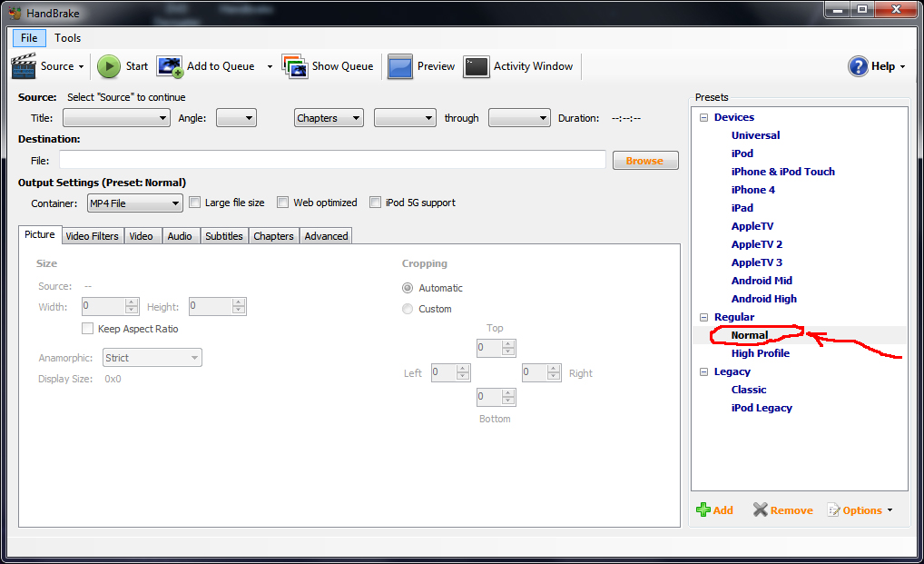Viewport: 924px width, 564px height.
Task: Select the Universal preset
Action: [755, 135]
